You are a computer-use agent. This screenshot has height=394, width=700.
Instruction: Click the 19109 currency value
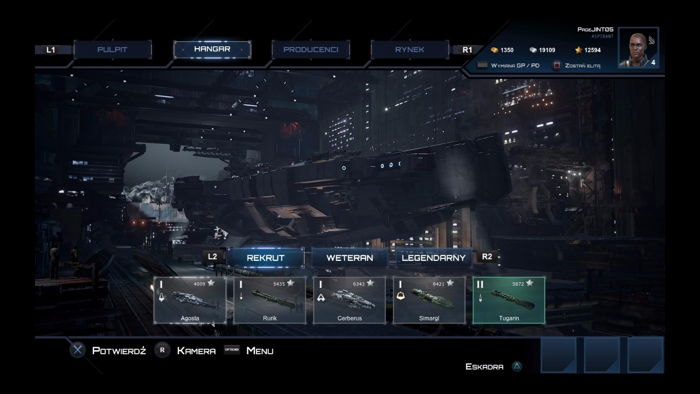(547, 50)
